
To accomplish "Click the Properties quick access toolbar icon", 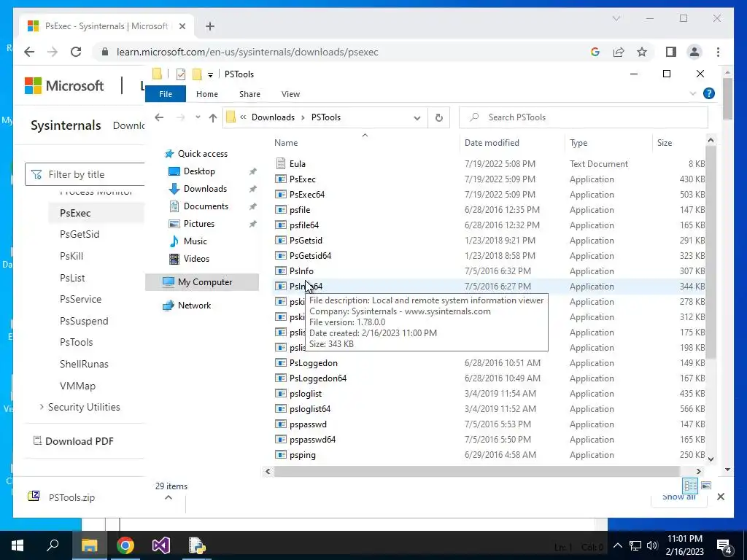I will point(181,74).
